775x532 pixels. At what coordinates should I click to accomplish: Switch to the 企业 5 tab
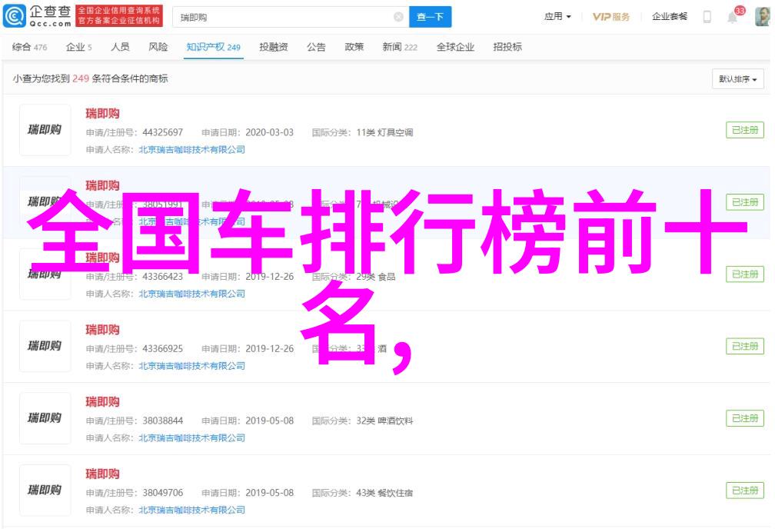[79, 47]
